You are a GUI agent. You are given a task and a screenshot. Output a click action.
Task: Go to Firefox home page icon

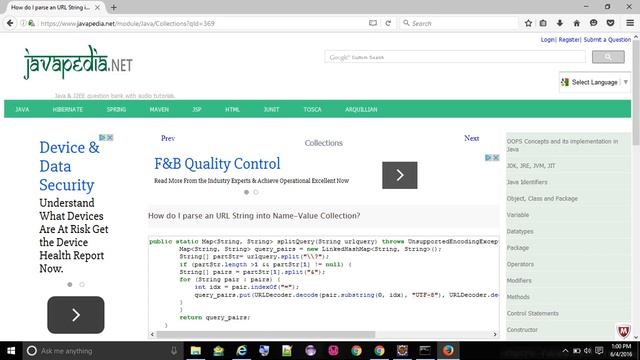click(x=576, y=23)
